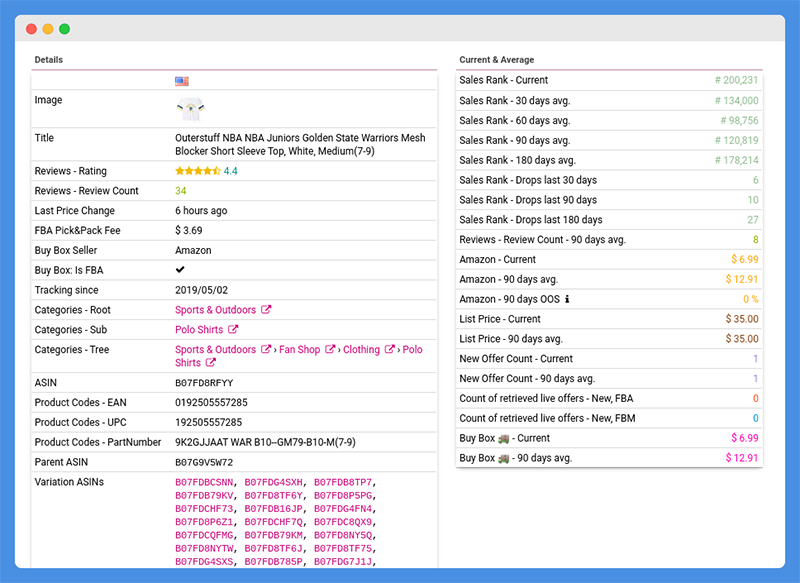The image size is (800, 583).
Task: Open variation ASIN B07FDG4FN4
Action: tap(343, 509)
